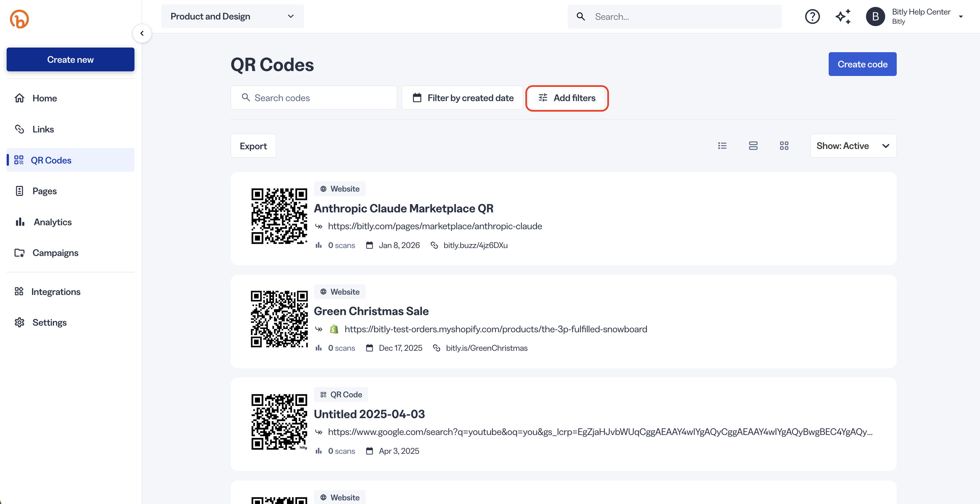The image size is (980, 504).
Task: Switch to grid view
Action: (x=784, y=146)
